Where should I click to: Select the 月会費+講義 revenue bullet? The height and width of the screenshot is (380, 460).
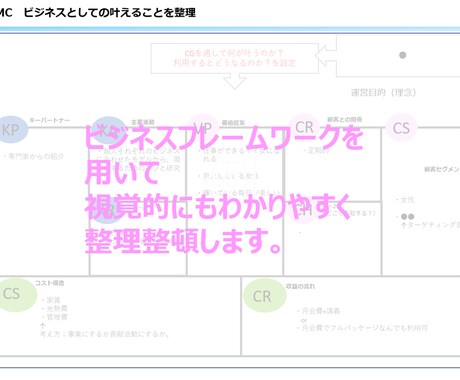click(318, 311)
